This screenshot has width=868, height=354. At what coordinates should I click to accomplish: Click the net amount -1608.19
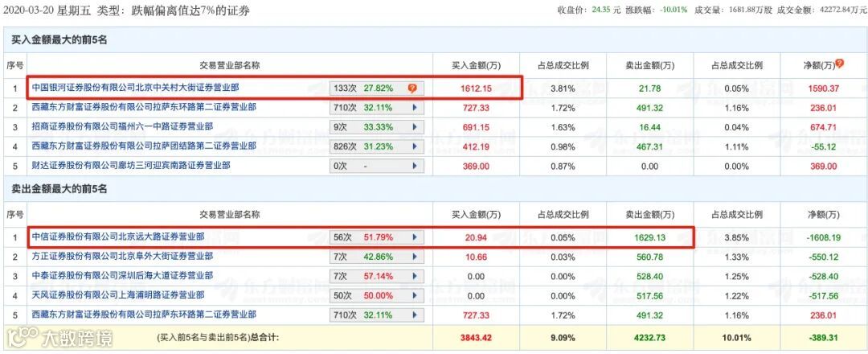click(823, 237)
